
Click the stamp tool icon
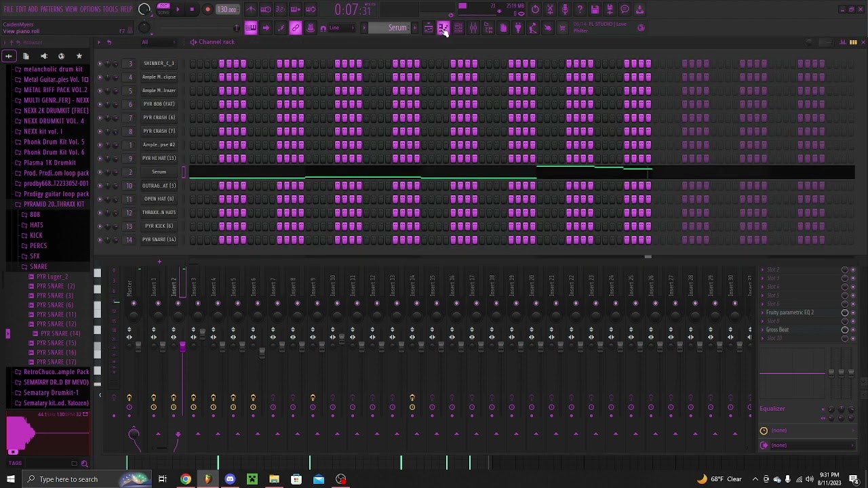click(311, 28)
